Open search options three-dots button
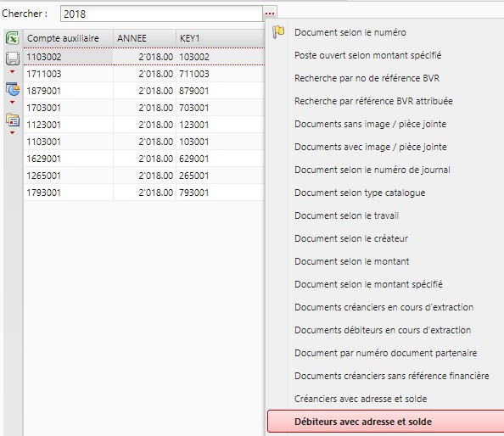 pos(270,14)
